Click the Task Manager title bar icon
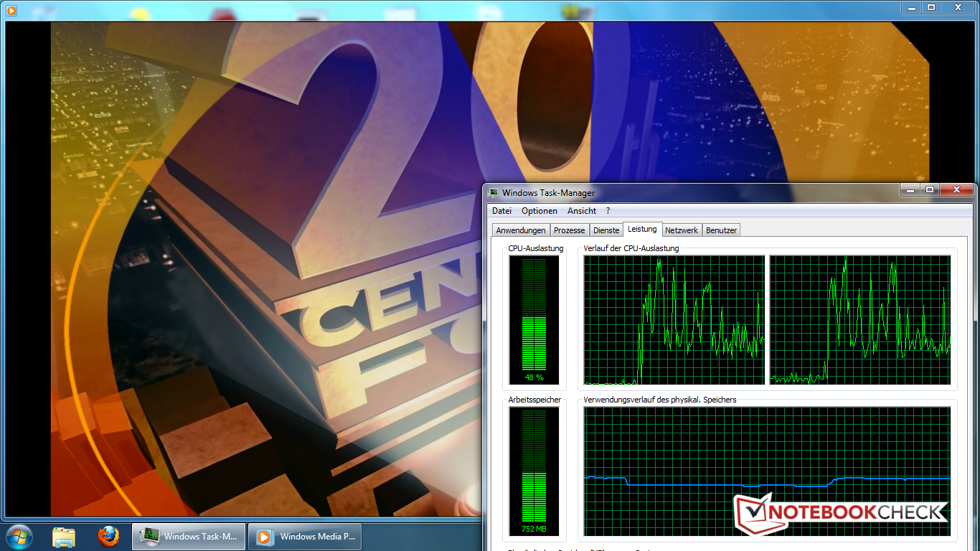The width and height of the screenshot is (980, 551). (x=494, y=192)
